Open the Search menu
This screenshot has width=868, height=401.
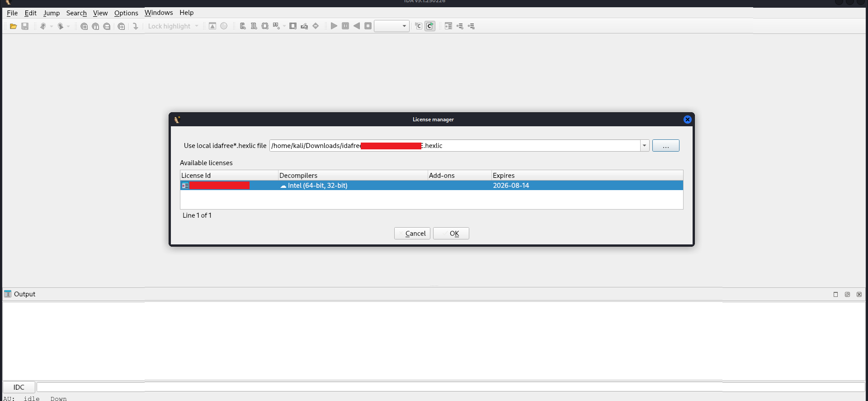pos(76,13)
